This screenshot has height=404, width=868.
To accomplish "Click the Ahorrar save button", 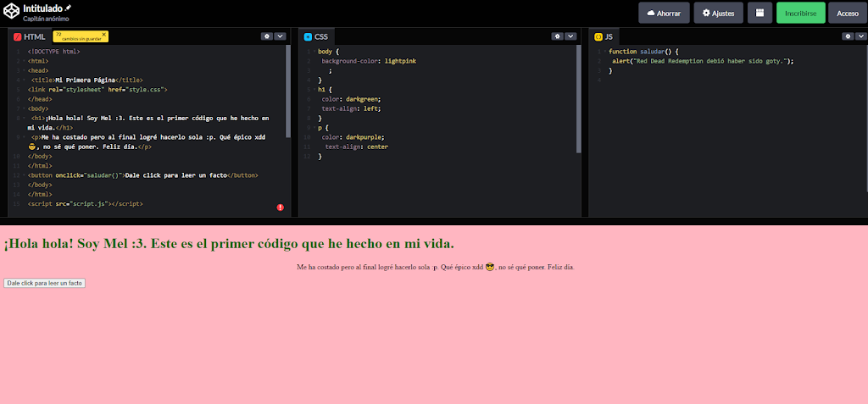I will [664, 13].
